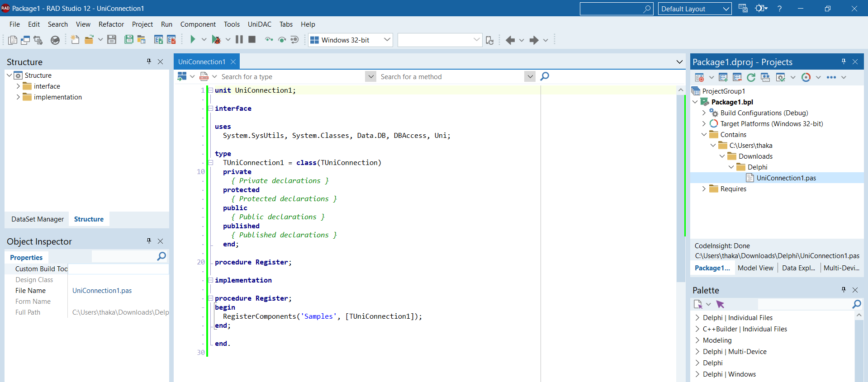Expand the Requires folder in Projects
868x382 pixels.
(704, 189)
